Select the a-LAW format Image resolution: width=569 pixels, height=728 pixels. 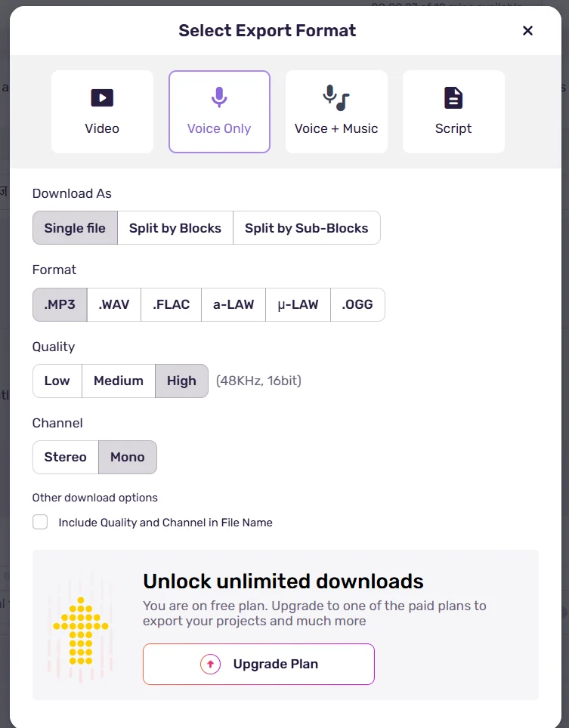[233, 304]
